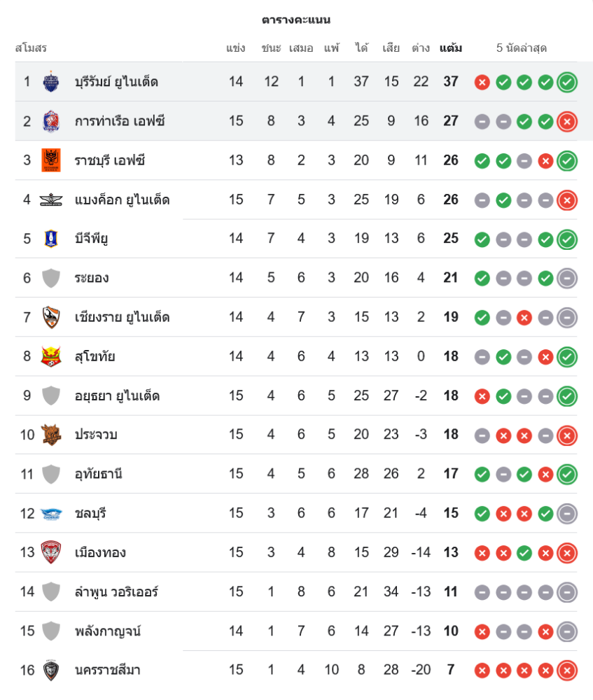Click Chonburi blue shark logo

point(51,513)
